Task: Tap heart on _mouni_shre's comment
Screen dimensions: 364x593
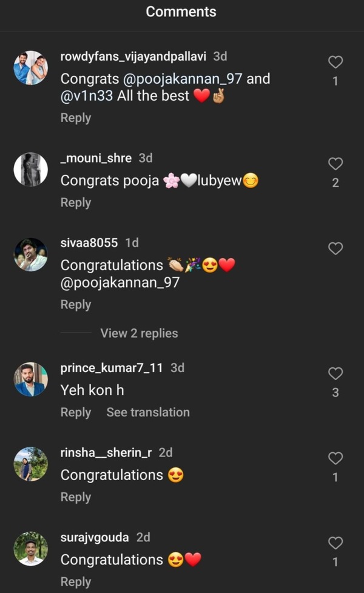Action: click(x=335, y=163)
